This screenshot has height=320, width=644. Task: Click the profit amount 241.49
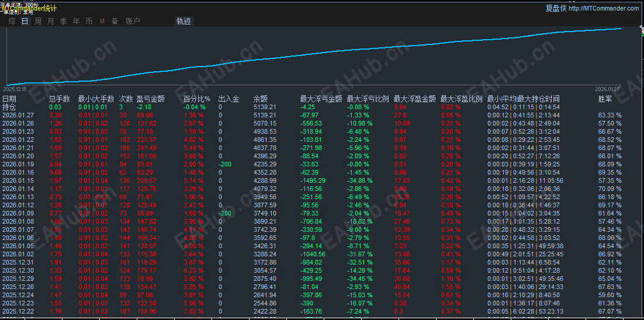[x=146, y=148]
